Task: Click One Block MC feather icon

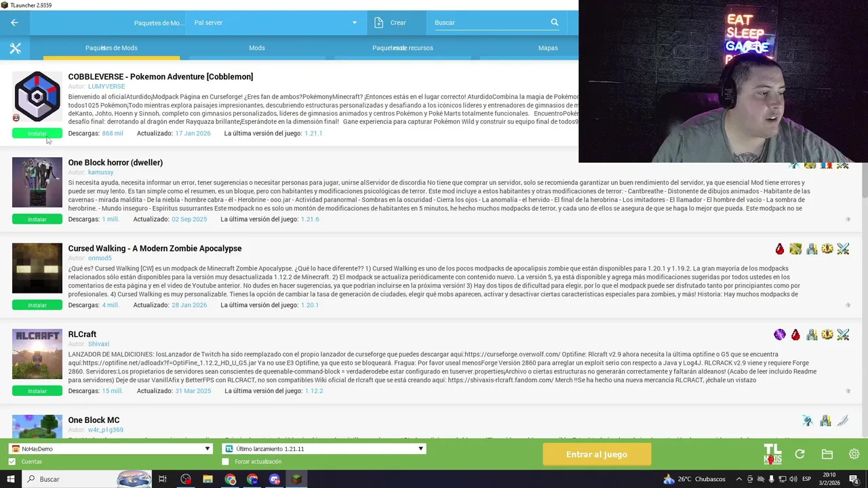Action: pyautogui.click(x=843, y=421)
